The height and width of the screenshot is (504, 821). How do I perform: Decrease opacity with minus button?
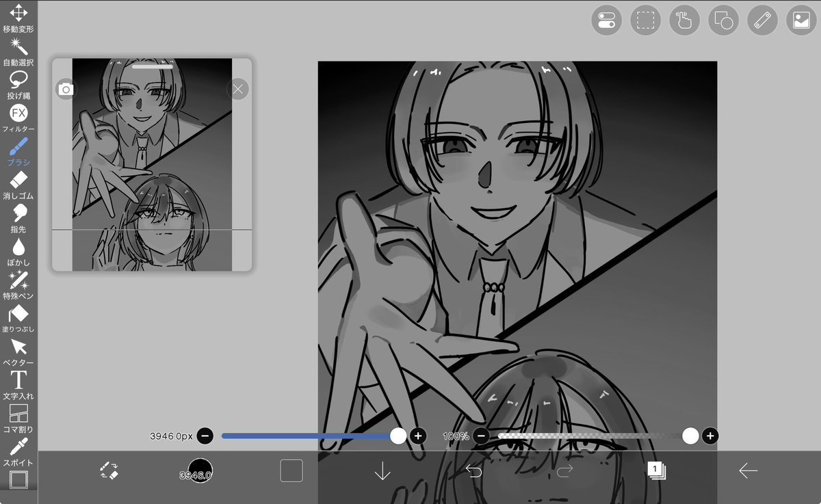(482, 436)
